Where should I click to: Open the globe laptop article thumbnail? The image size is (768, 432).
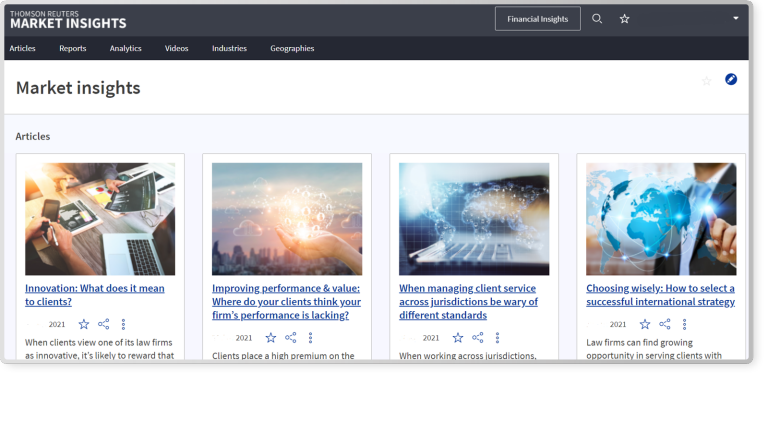tap(474, 219)
